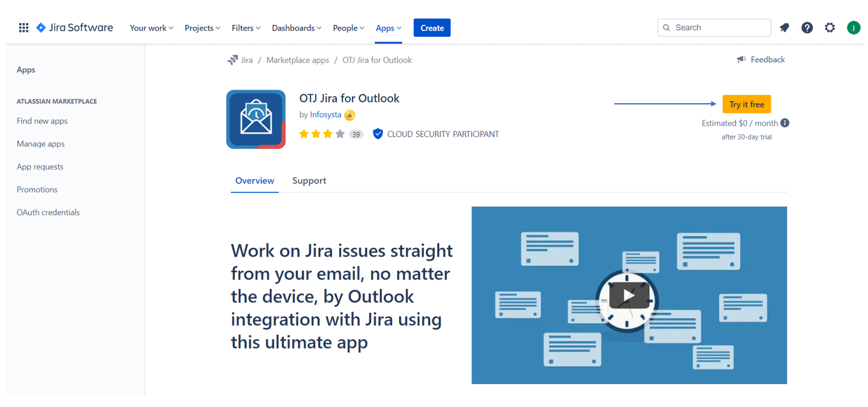Open the notifications icon
868x407 pixels.
pos(784,27)
